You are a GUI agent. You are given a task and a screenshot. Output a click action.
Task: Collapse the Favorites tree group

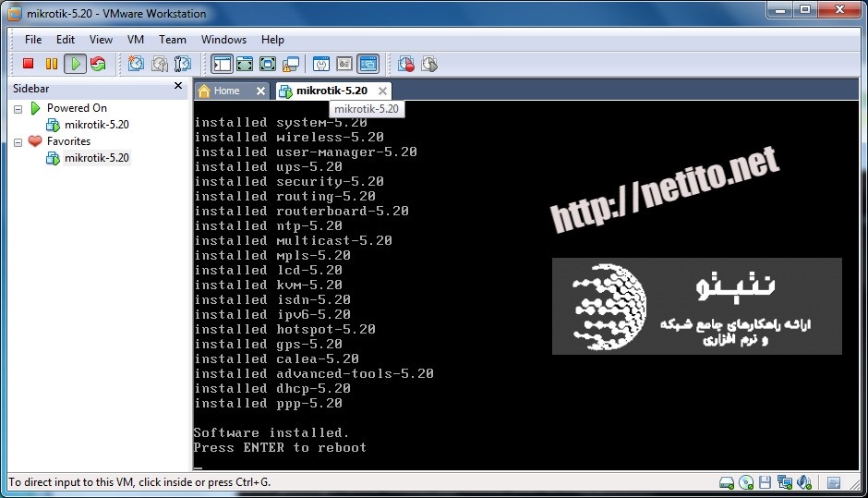[18, 142]
